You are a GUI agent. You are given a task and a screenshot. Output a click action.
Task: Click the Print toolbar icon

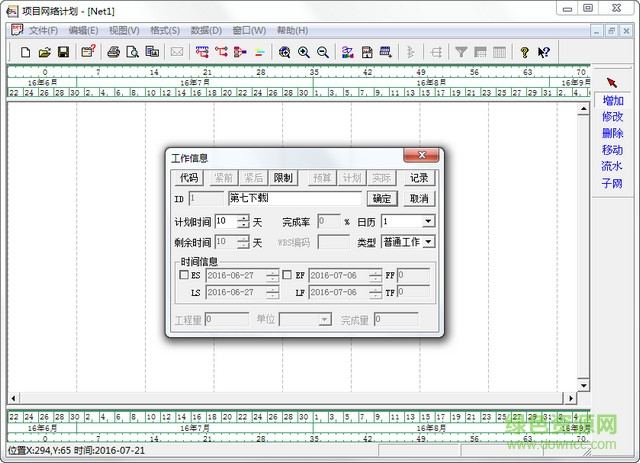[114, 52]
